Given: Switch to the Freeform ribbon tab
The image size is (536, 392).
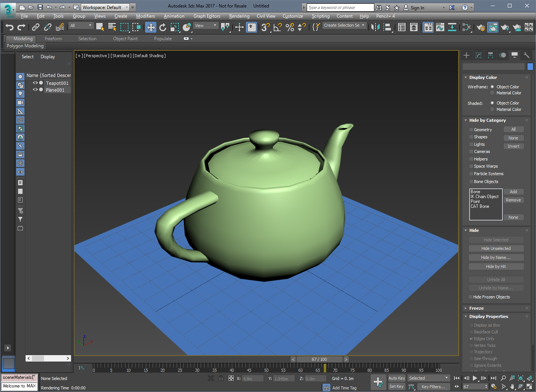Looking at the screenshot, I should [x=53, y=39].
